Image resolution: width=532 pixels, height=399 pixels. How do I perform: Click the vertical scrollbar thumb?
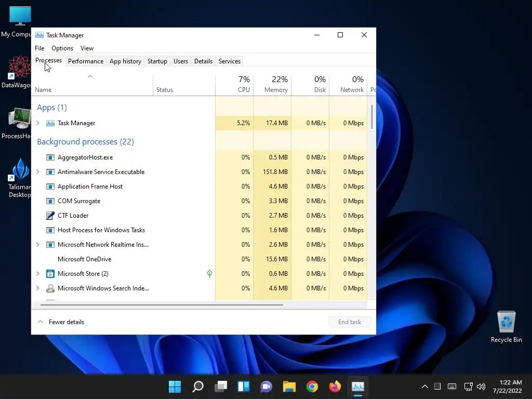(x=372, y=117)
